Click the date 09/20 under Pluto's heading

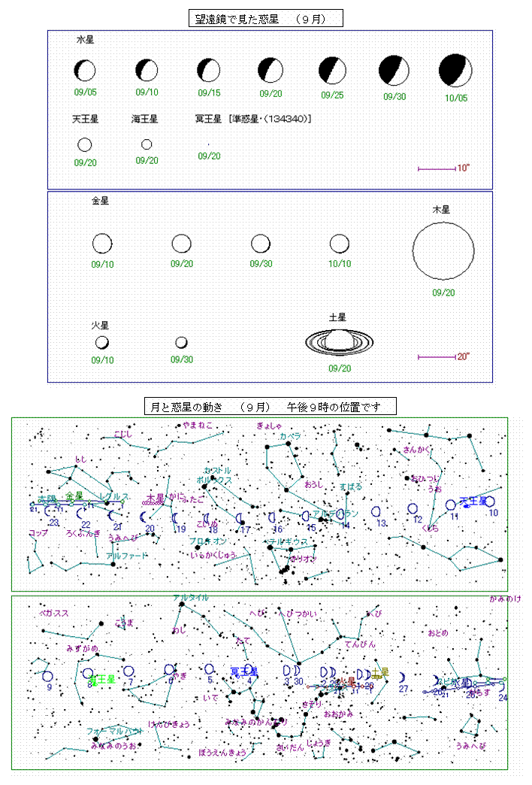tap(209, 156)
